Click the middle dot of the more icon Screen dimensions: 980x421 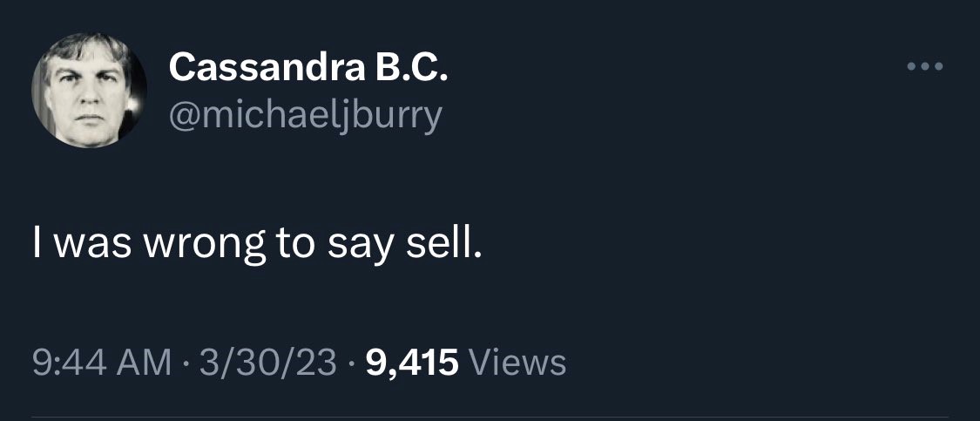click(925, 66)
